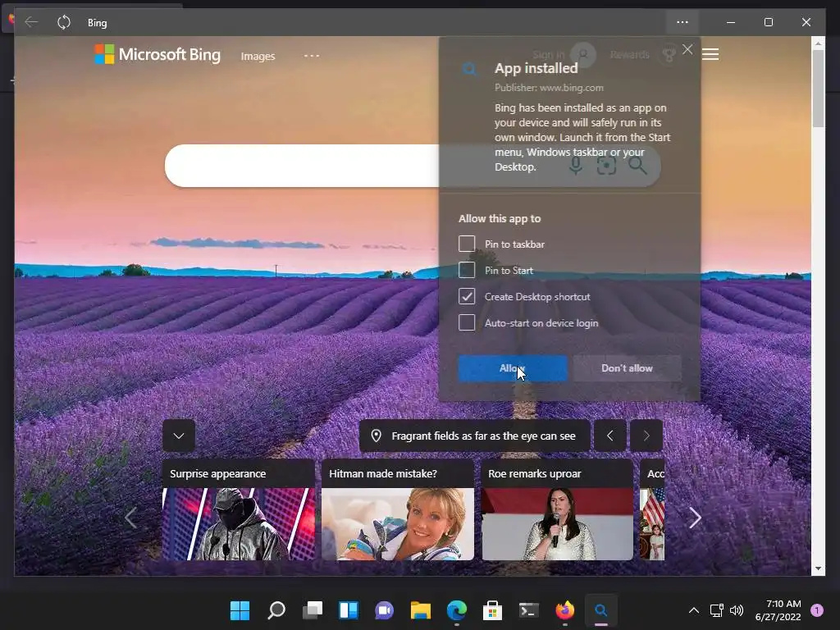
Task: Open File Explorer from taskbar
Action: tap(421, 610)
